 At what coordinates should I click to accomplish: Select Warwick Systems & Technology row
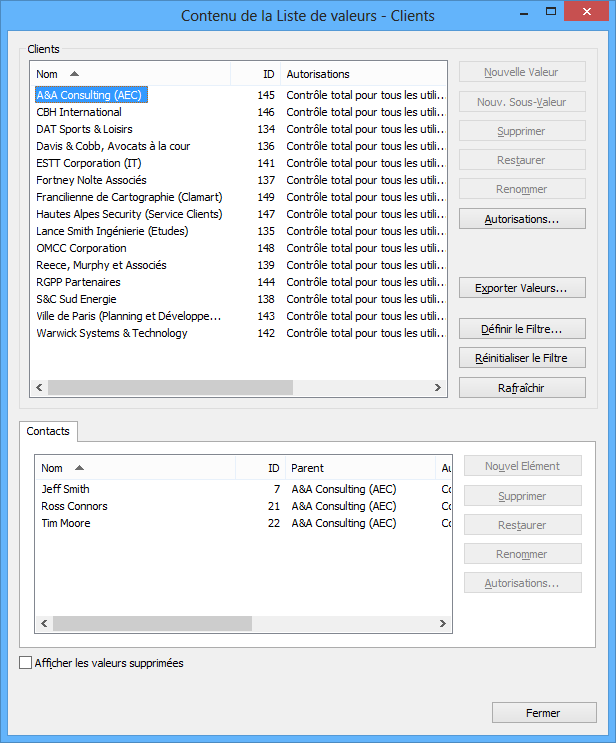pyautogui.click(x=112, y=333)
